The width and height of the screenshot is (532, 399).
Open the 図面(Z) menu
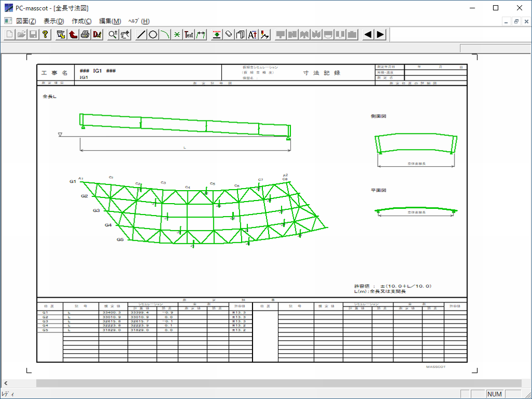(x=26, y=21)
